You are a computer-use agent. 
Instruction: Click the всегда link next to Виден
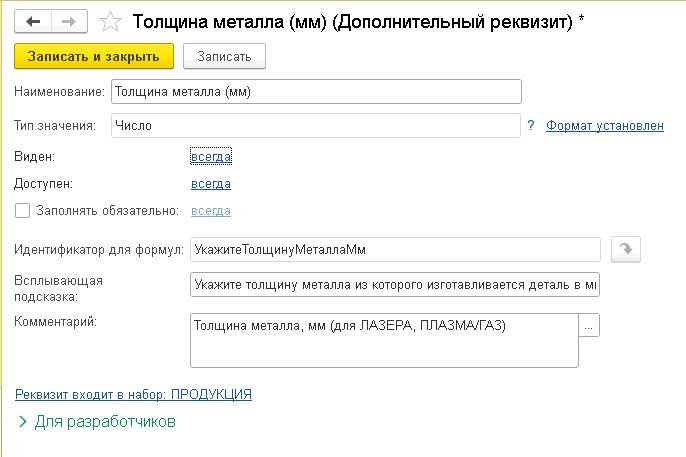[x=210, y=157]
